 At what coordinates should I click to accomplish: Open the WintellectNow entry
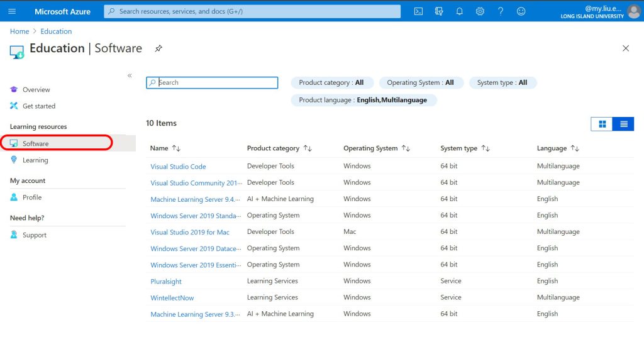[172, 297]
